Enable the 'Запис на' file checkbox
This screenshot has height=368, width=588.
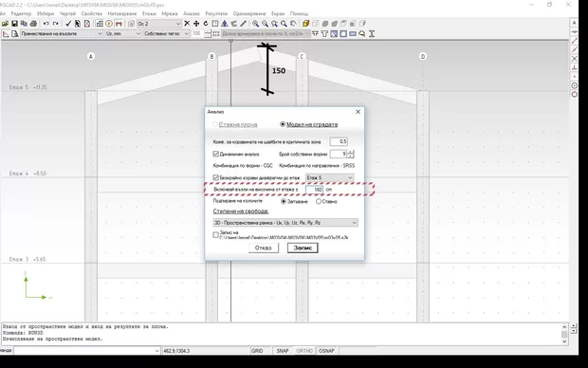click(x=215, y=235)
